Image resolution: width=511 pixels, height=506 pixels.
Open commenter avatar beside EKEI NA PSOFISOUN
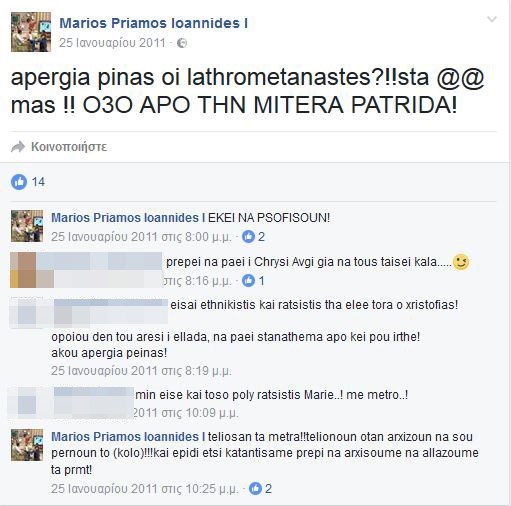point(27,226)
